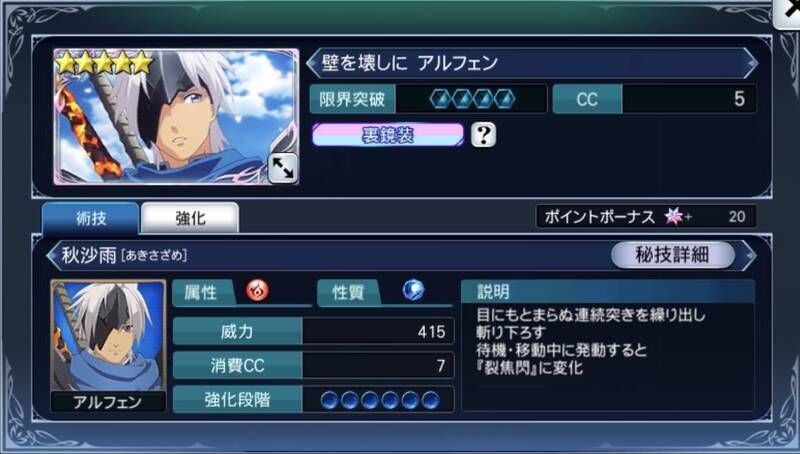The image size is (800, 454).
Task: Click the blue orb 性質 icon
Action: pyautogui.click(x=413, y=291)
